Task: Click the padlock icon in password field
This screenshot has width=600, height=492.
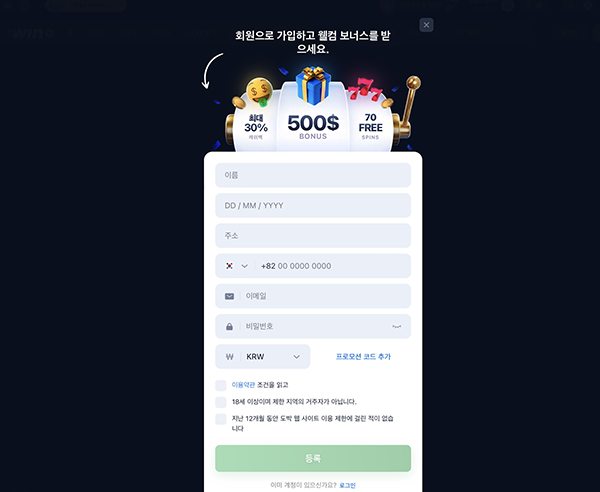Action: click(x=229, y=326)
